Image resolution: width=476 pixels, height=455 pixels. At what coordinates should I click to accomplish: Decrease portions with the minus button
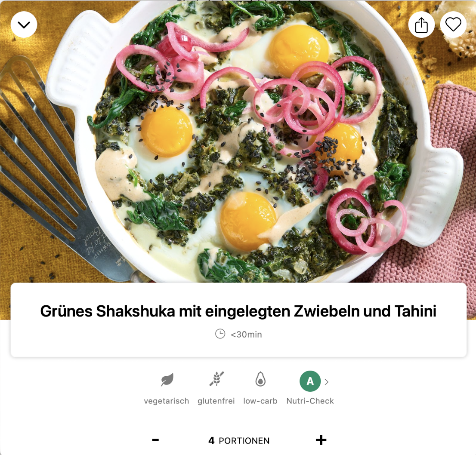click(155, 440)
